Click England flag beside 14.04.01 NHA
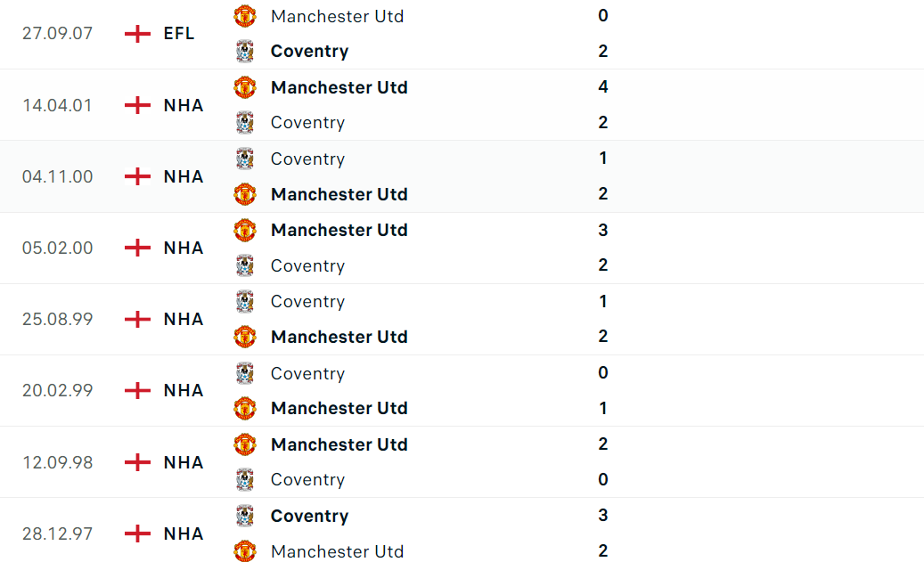924x562 pixels. (x=137, y=105)
